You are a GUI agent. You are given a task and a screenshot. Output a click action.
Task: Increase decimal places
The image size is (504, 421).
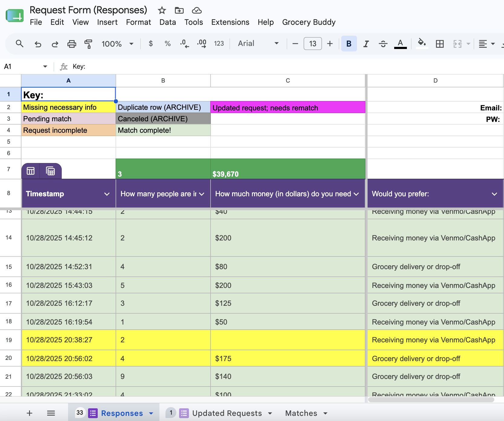click(202, 44)
